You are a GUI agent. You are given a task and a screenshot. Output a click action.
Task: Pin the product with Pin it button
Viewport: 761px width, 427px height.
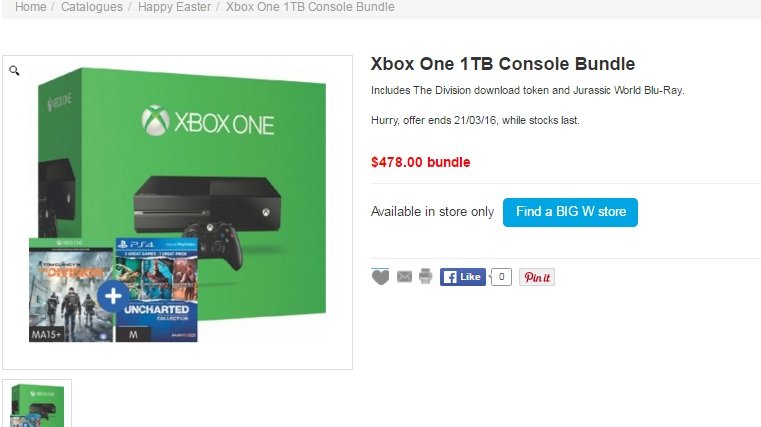click(537, 277)
